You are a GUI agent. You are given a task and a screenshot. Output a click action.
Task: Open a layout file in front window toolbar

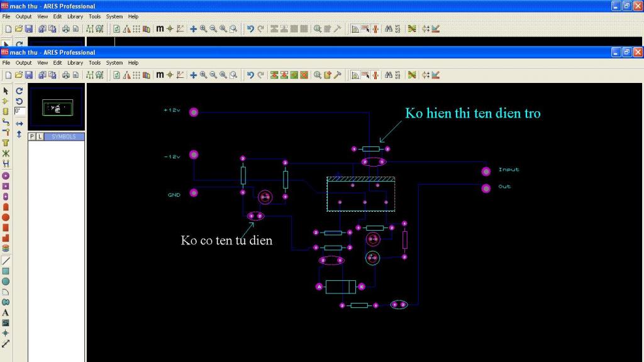click(18, 75)
